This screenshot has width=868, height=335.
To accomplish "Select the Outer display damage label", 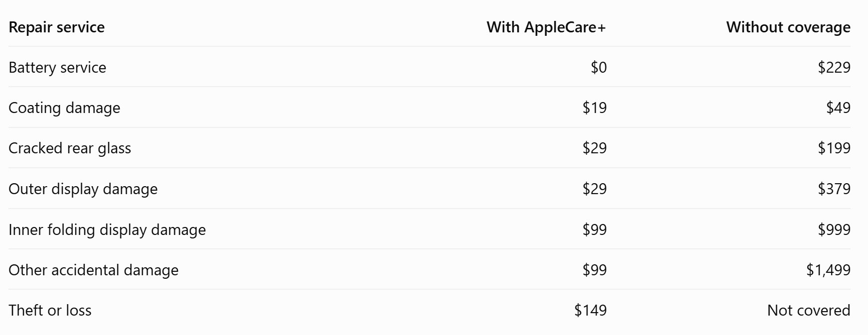I will pos(83,189).
